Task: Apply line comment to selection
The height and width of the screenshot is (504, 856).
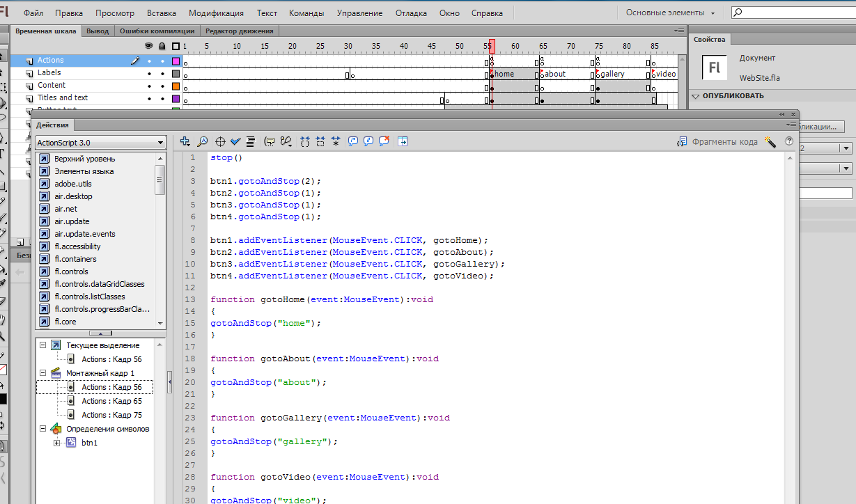Action: click(368, 141)
